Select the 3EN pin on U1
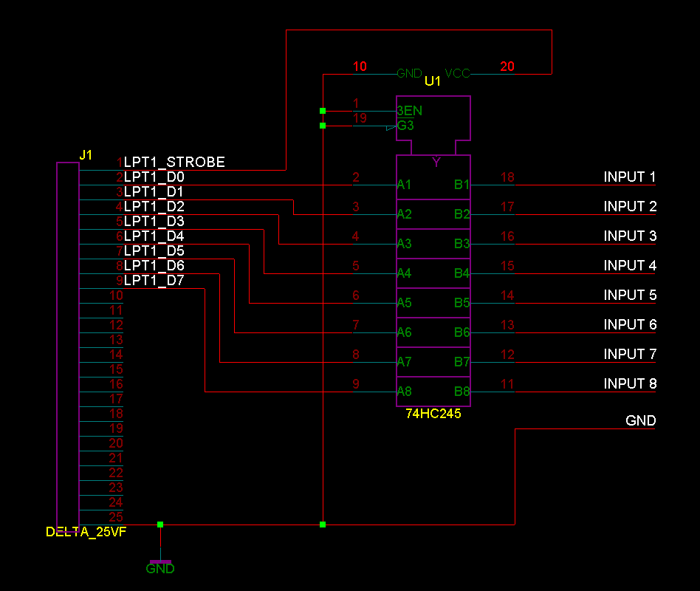The width and height of the screenshot is (700, 591). [x=410, y=111]
